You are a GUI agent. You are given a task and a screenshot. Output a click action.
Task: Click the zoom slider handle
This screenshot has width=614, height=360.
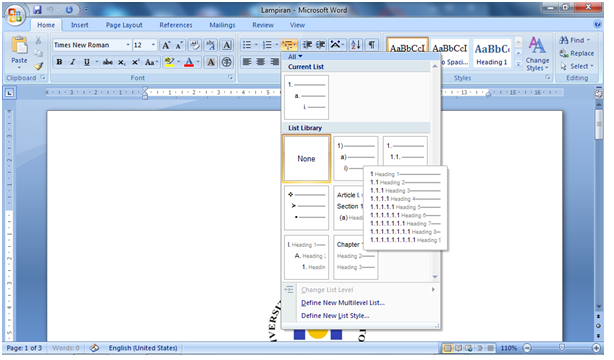[562, 347]
